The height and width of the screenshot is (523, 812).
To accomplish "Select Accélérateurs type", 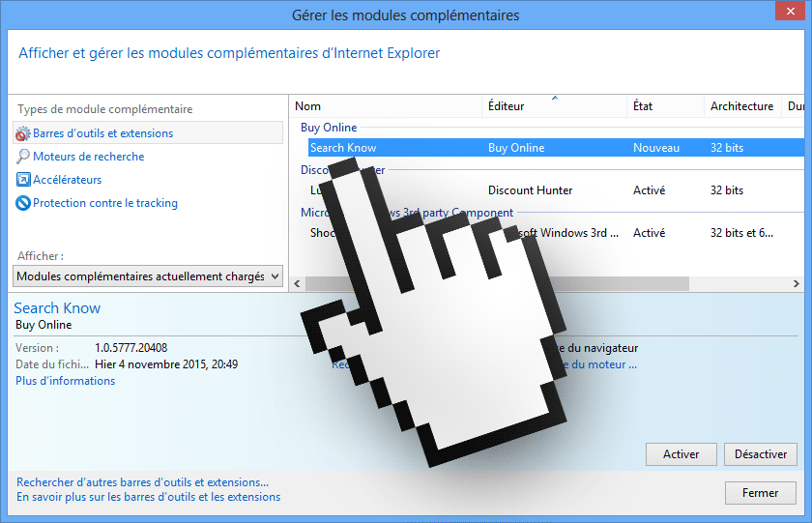I will click(68, 180).
